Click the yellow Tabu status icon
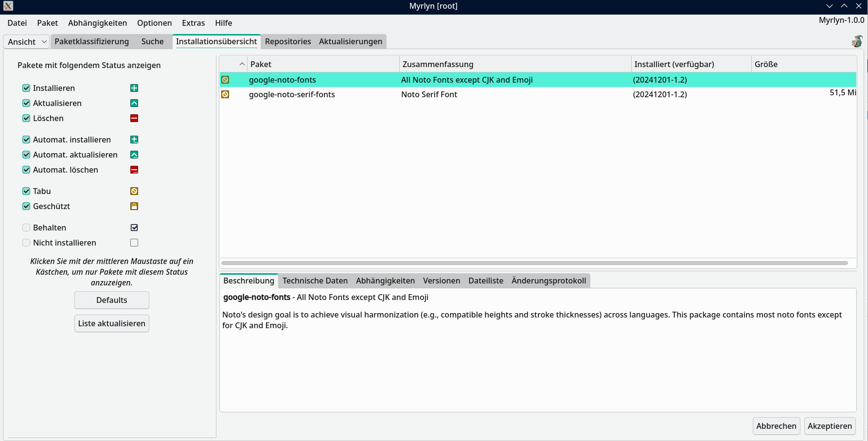Image resolution: width=868 pixels, height=441 pixels. [134, 191]
